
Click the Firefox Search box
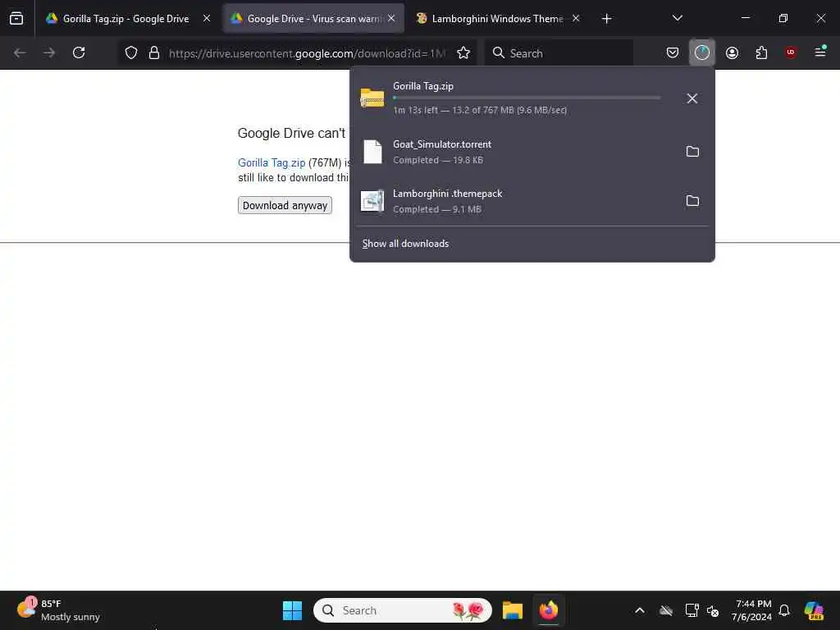(x=559, y=53)
